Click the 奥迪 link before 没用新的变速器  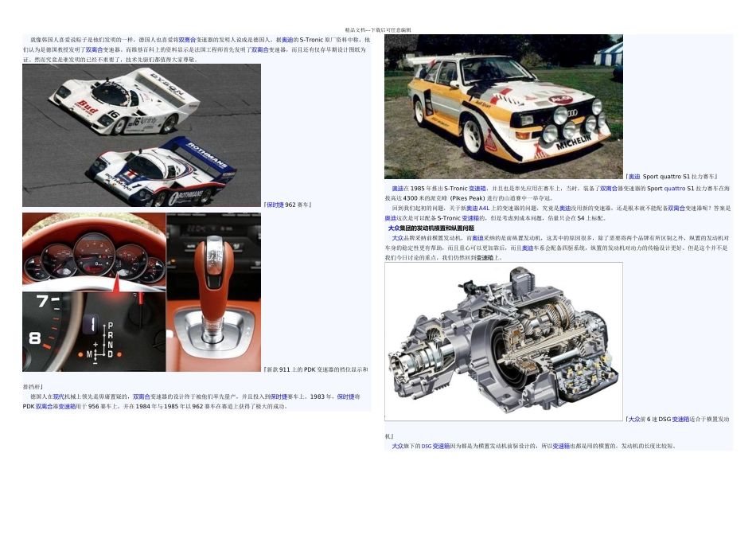tap(565, 209)
